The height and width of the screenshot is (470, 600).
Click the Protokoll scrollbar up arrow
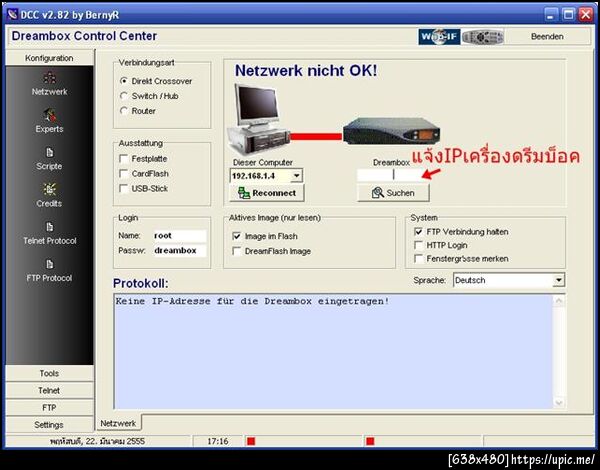coord(558,301)
